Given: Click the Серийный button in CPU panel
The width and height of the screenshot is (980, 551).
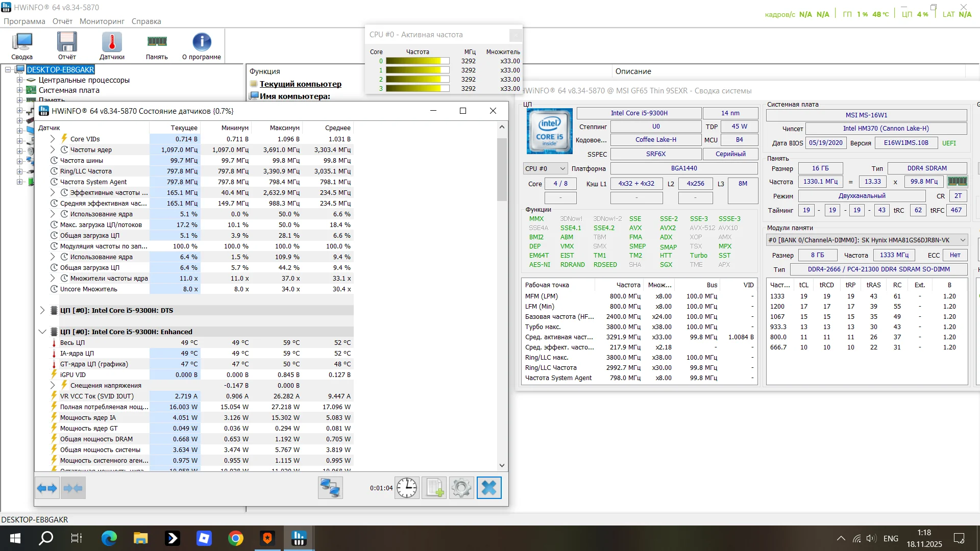Looking at the screenshot, I should (x=730, y=154).
